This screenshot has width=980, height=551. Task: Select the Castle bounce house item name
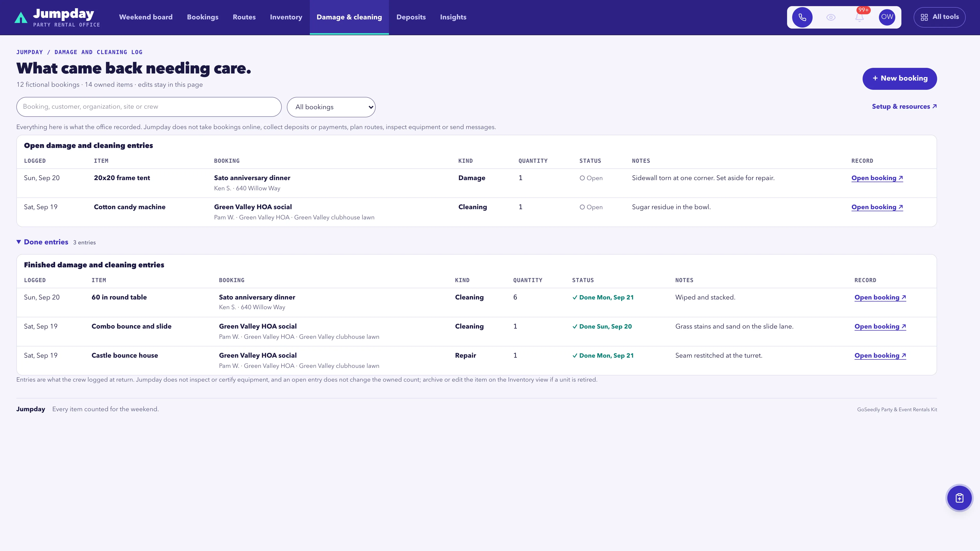pyautogui.click(x=125, y=356)
